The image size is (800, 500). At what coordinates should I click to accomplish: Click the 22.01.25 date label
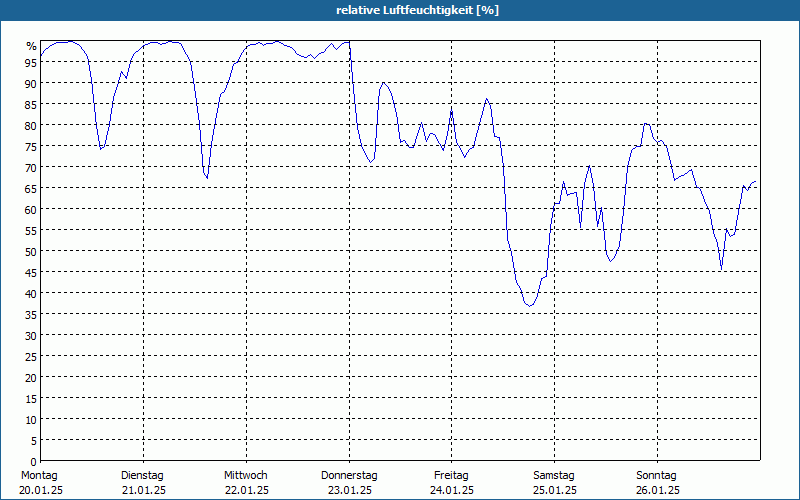[x=247, y=490]
